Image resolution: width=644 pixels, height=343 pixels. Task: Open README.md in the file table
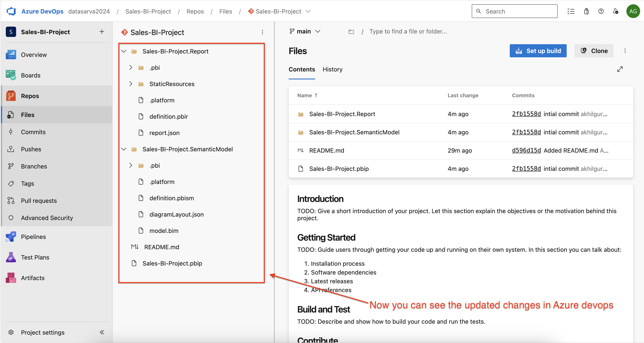click(x=327, y=150)
